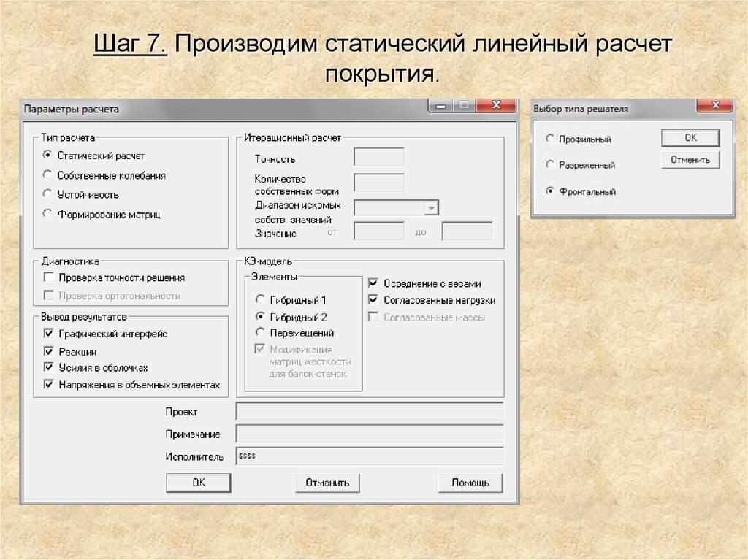This screenshot has width=748, height=560.
Task: Select Гибридный 2 element type
Action: (260, 316)
